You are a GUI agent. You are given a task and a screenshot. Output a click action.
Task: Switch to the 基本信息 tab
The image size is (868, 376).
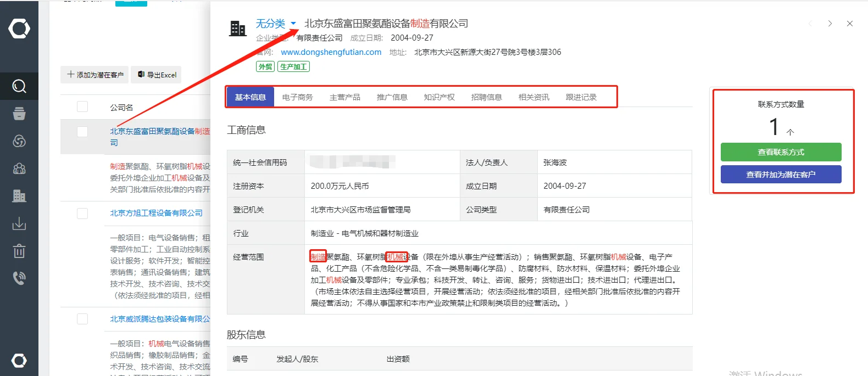(251, 97)
